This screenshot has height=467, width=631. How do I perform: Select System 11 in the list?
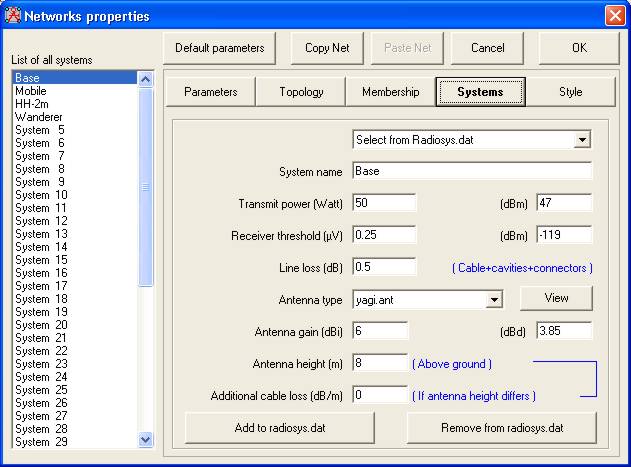coord(75,208)
